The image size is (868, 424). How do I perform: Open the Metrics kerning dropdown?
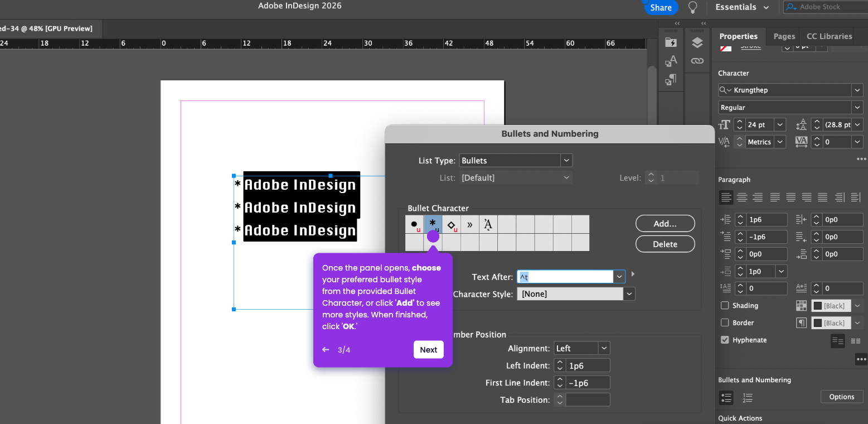780,142
